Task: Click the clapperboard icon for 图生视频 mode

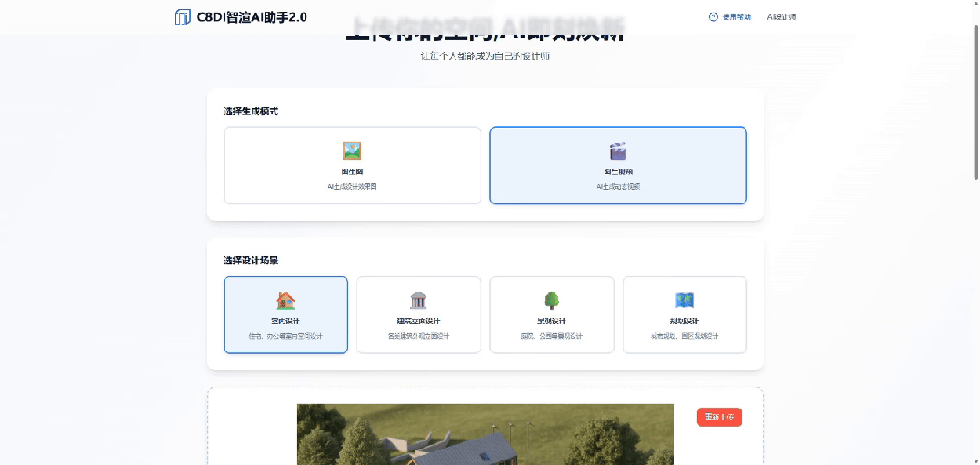Action: [x=618, y=151]
